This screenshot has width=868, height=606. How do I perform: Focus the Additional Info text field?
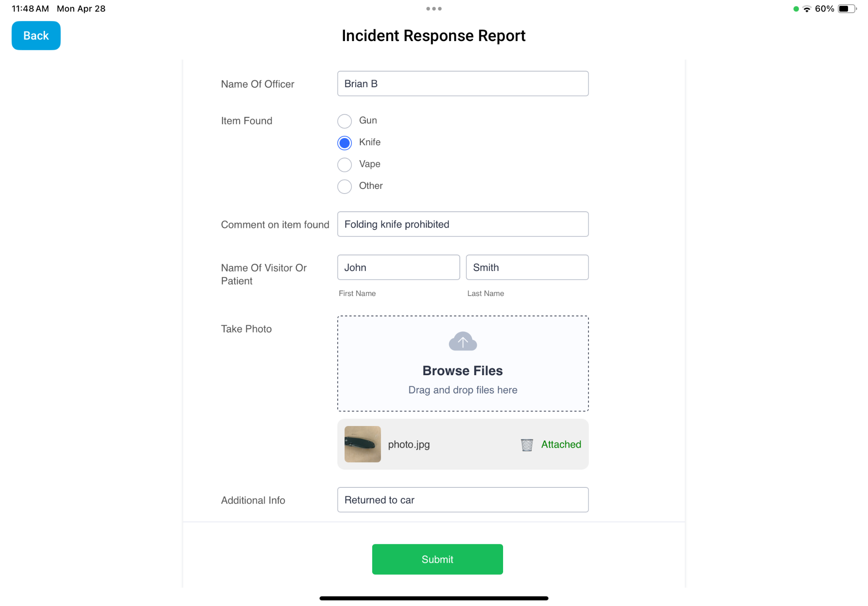[462, 500]
